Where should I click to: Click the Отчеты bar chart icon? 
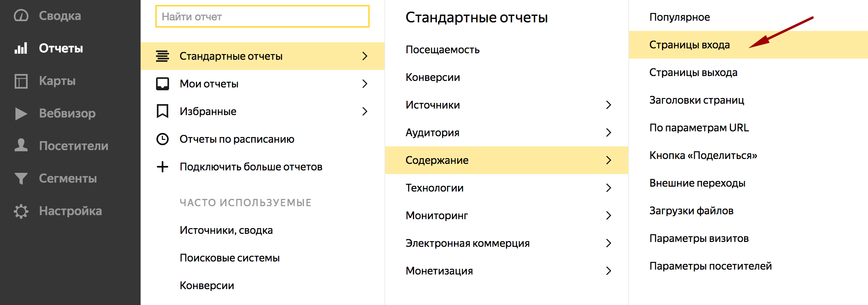[x=21, y=48]
